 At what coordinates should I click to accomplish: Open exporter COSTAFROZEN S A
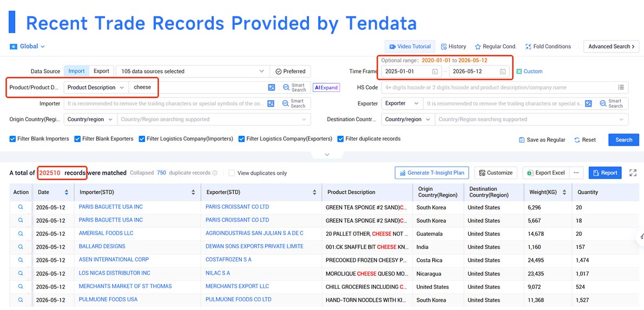point(228,260)
